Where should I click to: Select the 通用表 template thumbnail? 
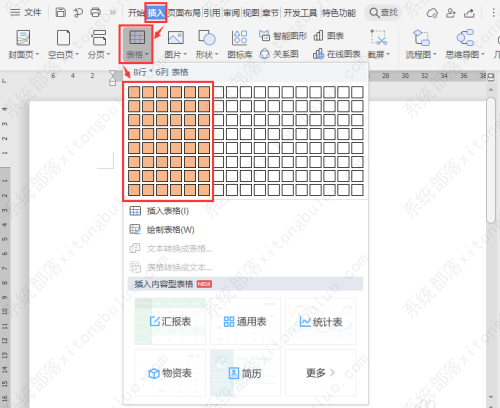click(x=245, y=321)
